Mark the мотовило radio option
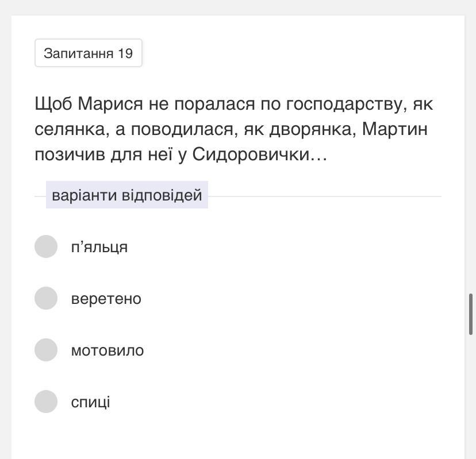Image resolution: width=476 pixels, height=459 pixels. 46,350
